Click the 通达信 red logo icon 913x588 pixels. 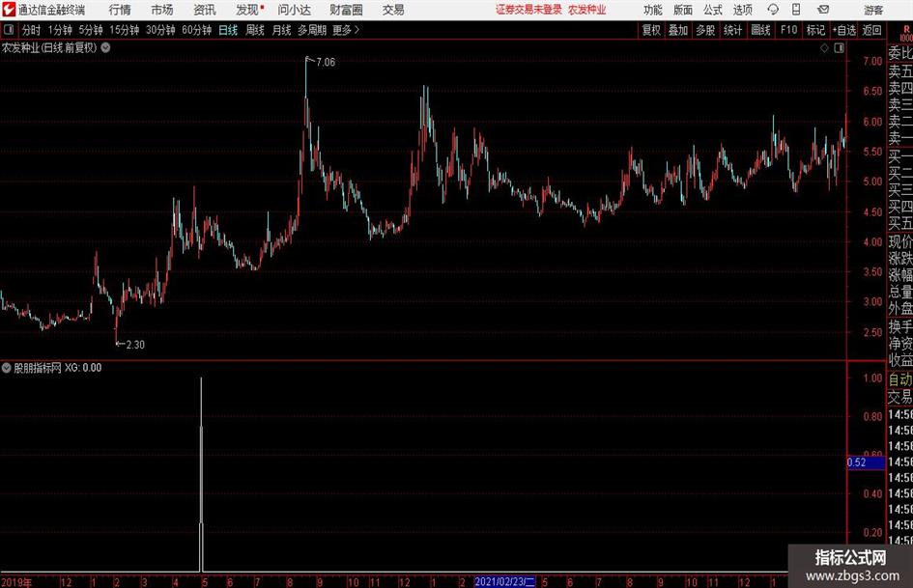[x=8, y=10]
